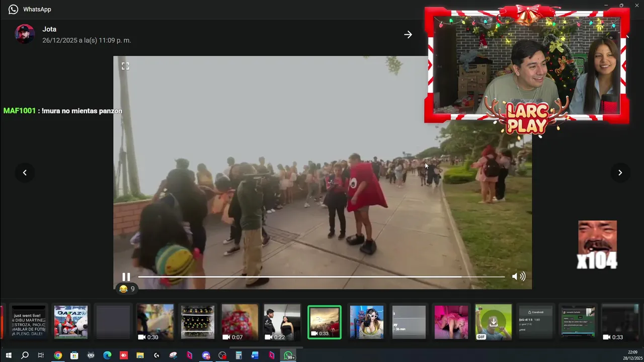The image size is (644, 362).
Task: Click the WhatsApp logo in title bar
Action: click(x=13, y=9)
